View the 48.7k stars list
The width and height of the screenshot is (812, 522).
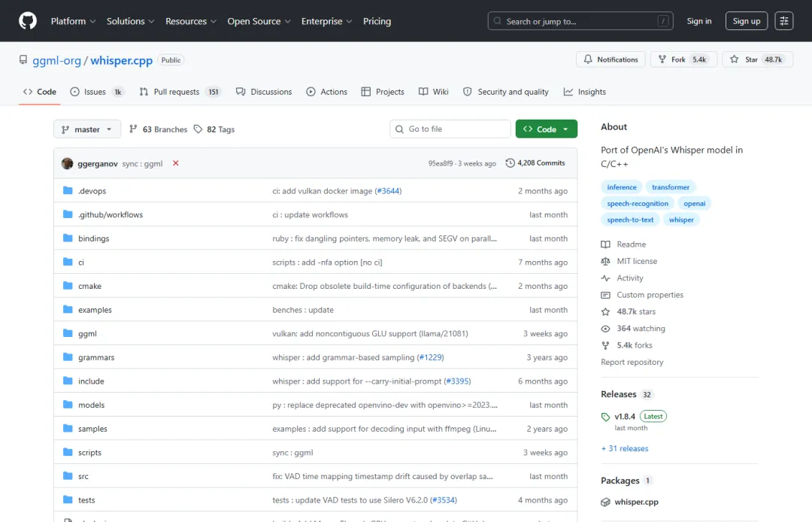pyautogui.click(x=628, y=311)
